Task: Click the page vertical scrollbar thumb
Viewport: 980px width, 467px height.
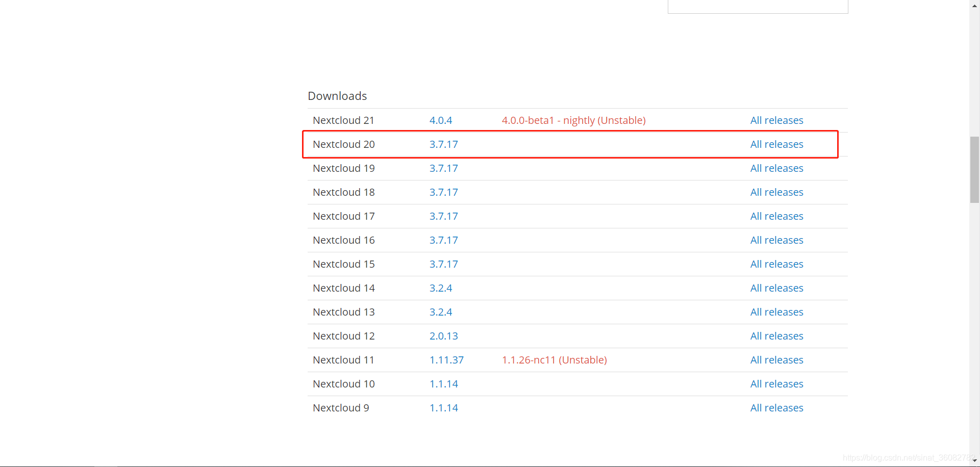Action: click(x=974, y=170)
